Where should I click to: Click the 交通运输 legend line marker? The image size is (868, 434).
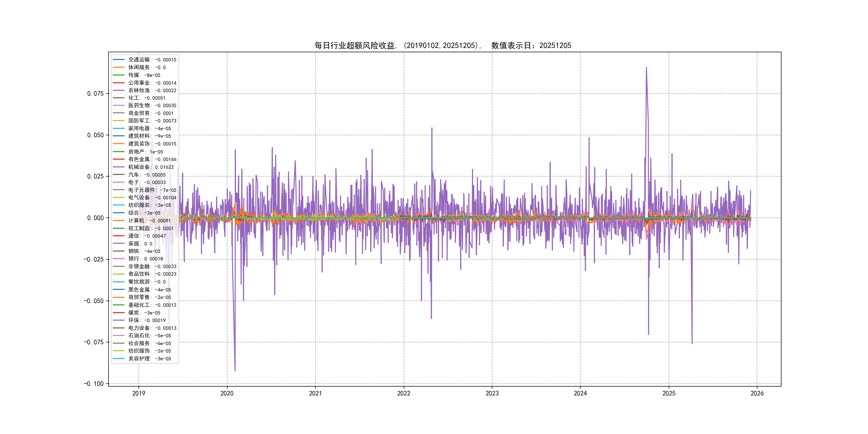[x=119, y=60]
